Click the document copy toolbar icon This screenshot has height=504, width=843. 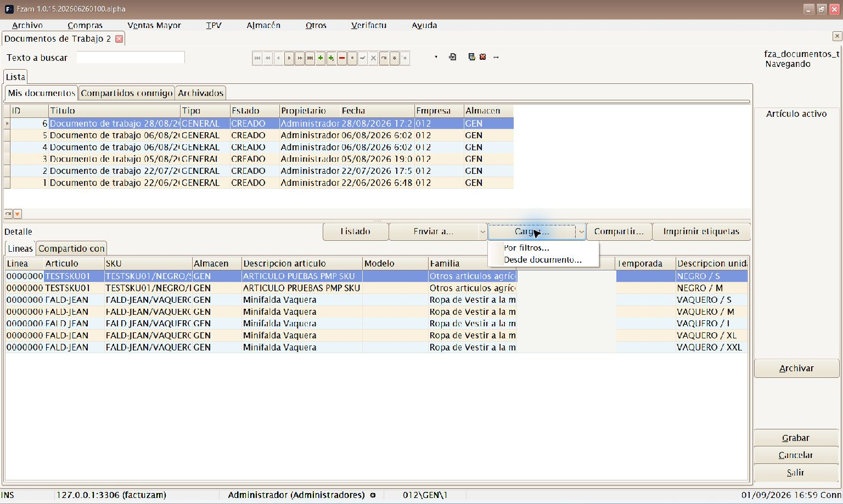point(453,57)
